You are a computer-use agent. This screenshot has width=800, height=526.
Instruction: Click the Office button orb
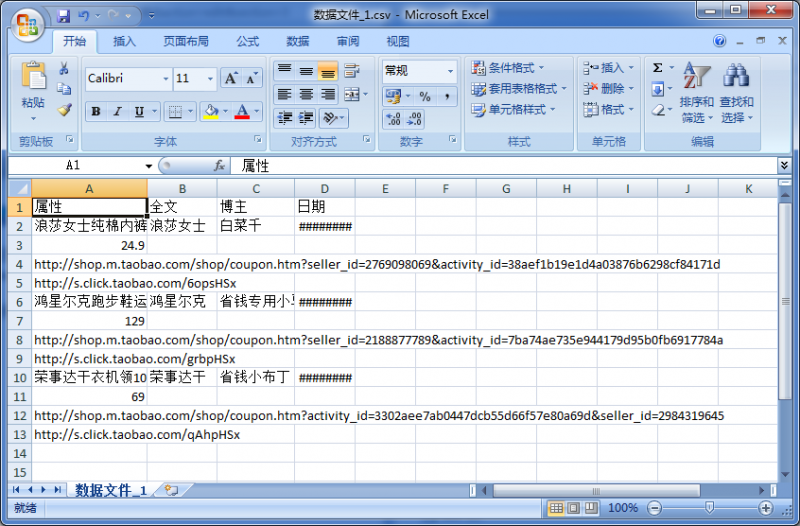[27, 24]
